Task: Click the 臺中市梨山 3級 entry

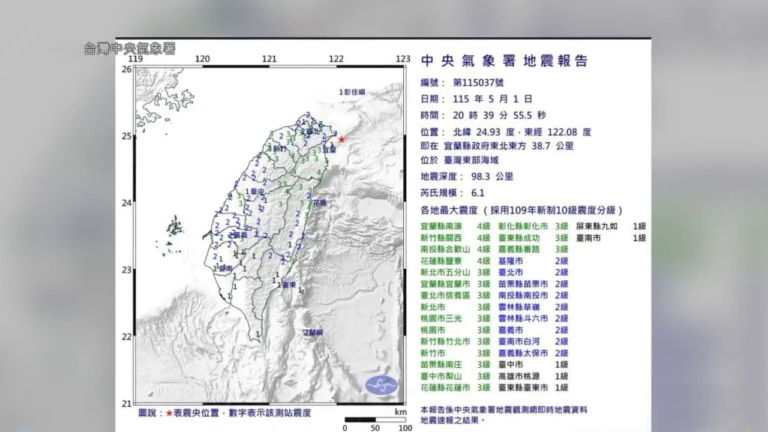Action: tap(456, 376)
